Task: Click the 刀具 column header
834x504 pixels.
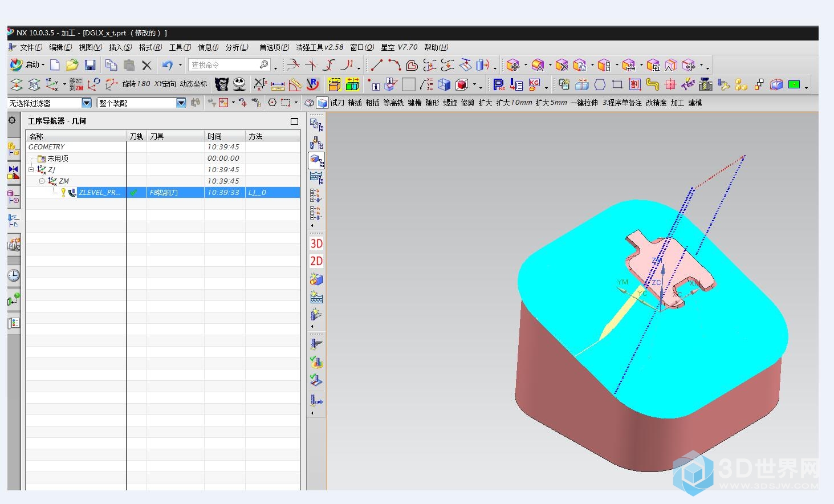Action: [176, 136]
